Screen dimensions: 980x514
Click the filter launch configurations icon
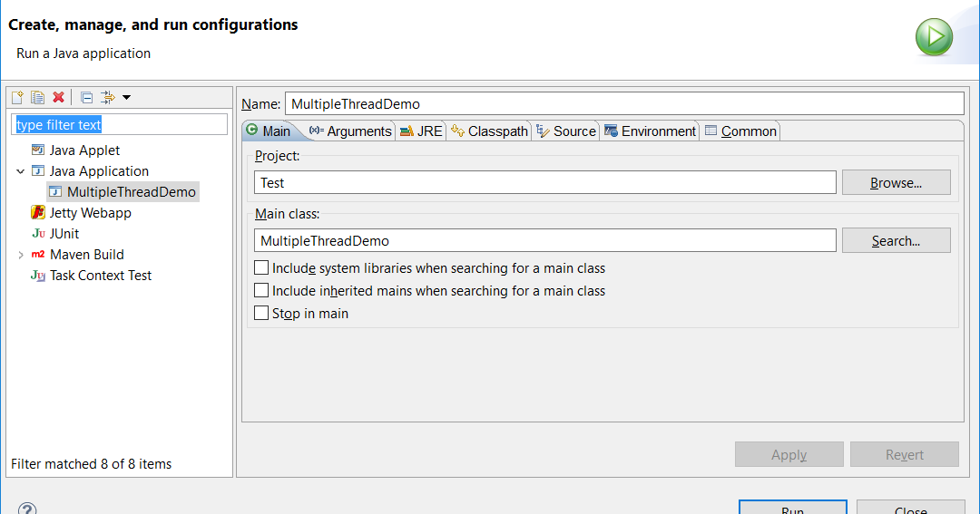[x=107, y=97]
